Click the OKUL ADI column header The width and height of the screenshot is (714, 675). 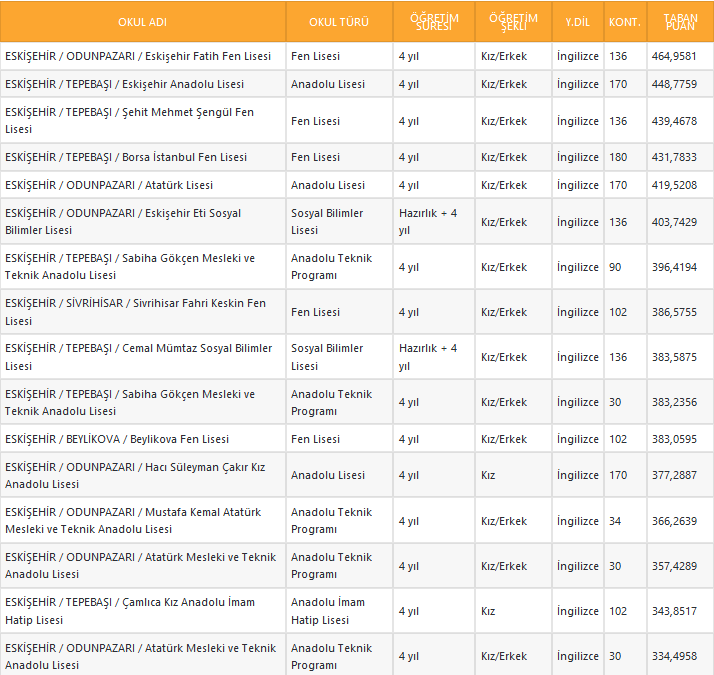pyautogui.click(x=142, y=22)
